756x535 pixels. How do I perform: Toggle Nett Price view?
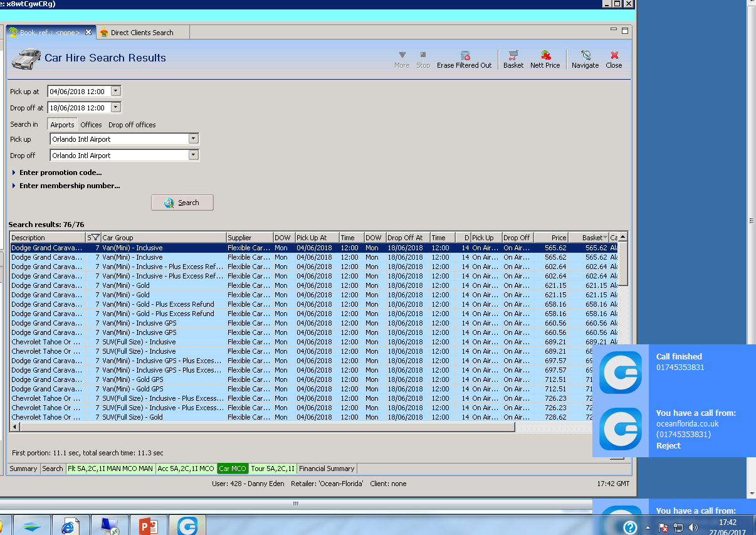[545, 60]
